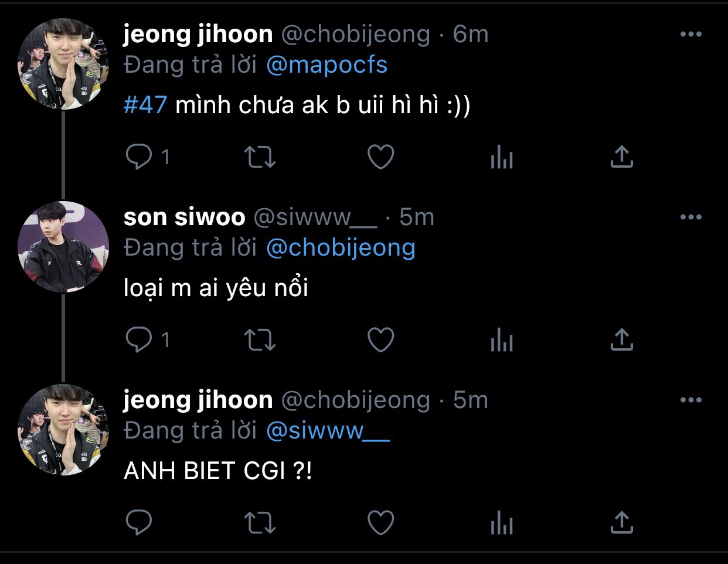Share son siwoo's tweet
This screenshot has height=564, width=728.
tap(621, 339)
